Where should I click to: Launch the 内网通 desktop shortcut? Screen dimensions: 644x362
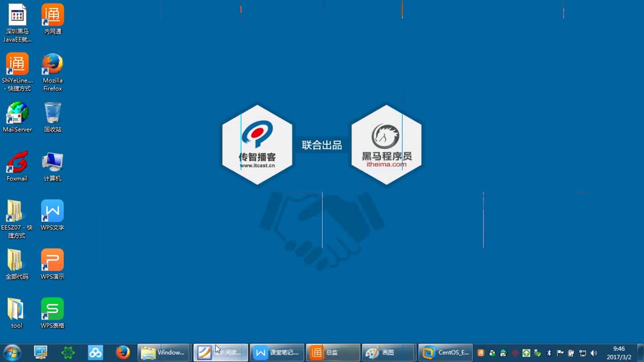pyautogui.click(x=52, y=19)
